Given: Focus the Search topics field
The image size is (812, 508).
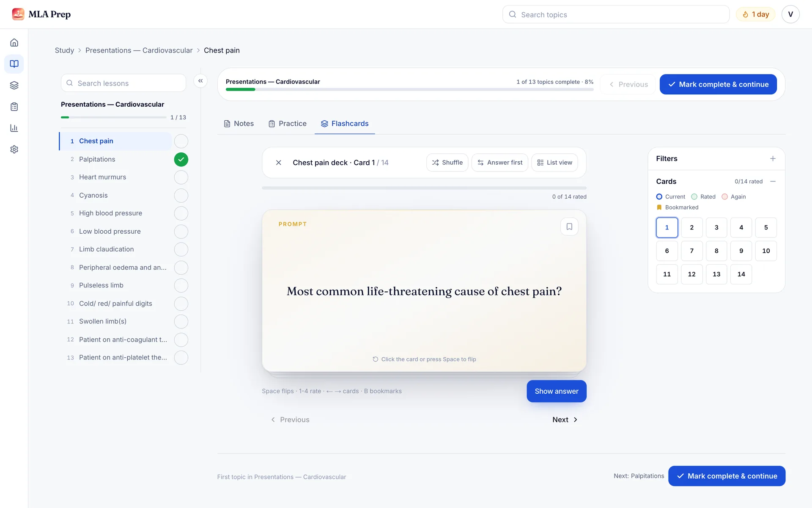Looking at the screenshot, I should point(616,14).
